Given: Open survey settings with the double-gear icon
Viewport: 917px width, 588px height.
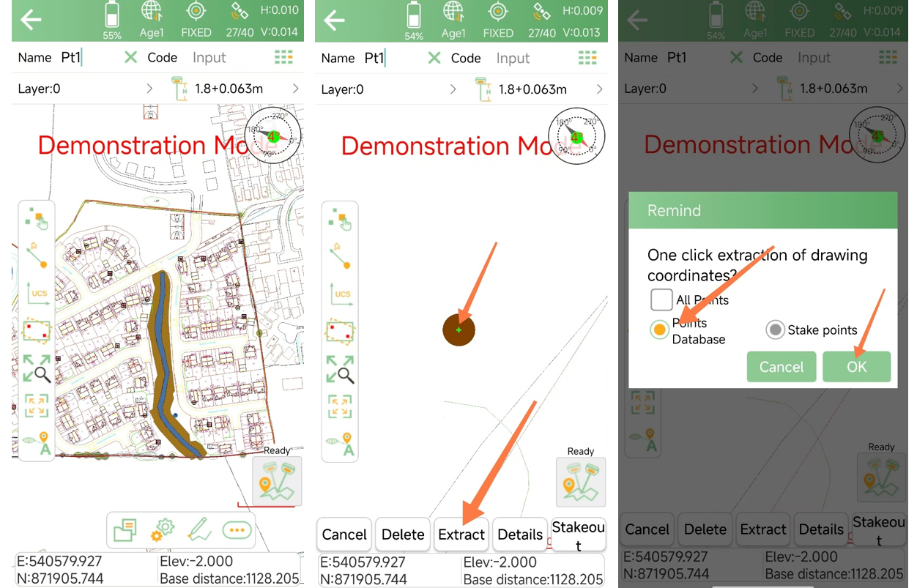Looking at the screenshot, I should pos(163,530).
